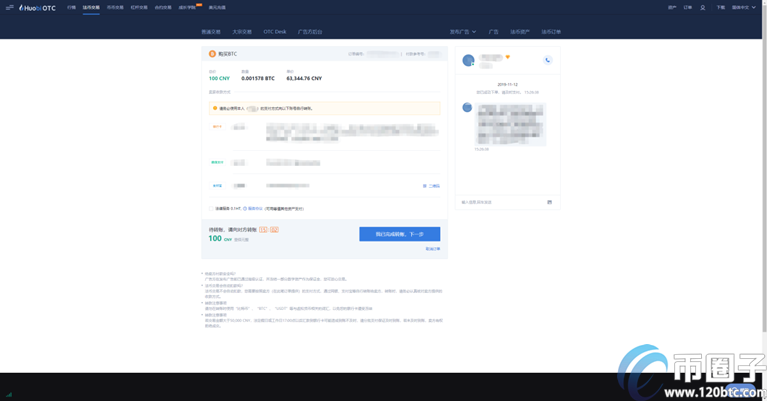Viewport: 767px width, 401px height.
Task: Click the blue confirm payment next-step button
Action: pyautogui.click(x=399, y=234)
